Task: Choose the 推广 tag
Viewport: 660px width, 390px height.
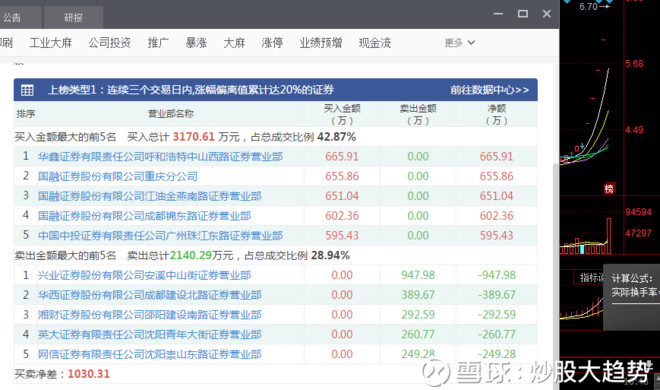Action: tap(158, 43)
